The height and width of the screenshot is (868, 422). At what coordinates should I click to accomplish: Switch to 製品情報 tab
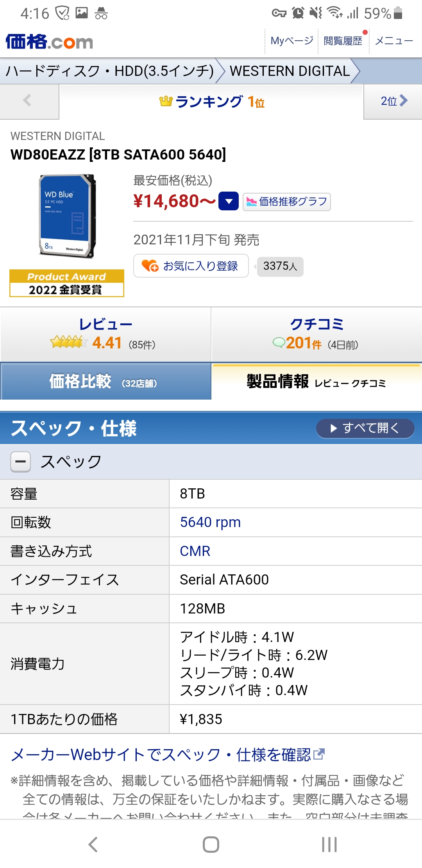tap(316, 382)
